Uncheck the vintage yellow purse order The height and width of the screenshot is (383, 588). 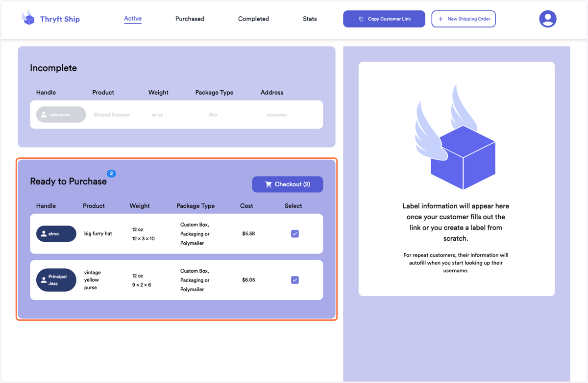pyautogui.click(x=295, y=280)
